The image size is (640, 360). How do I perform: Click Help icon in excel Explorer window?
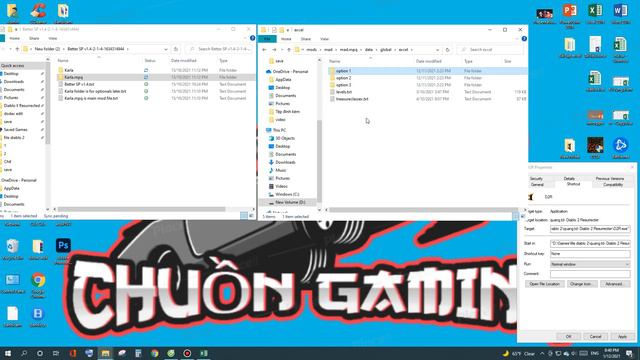click(x=524, y=39)
